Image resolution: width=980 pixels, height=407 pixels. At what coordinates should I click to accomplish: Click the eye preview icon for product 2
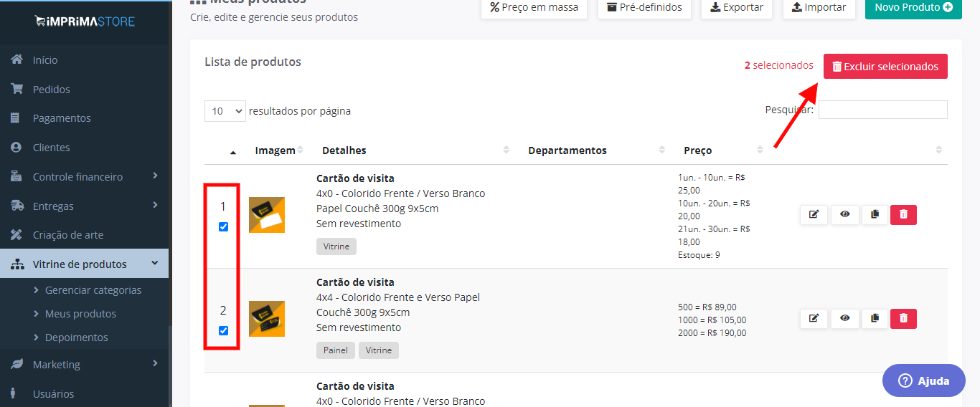pos(844,318)
